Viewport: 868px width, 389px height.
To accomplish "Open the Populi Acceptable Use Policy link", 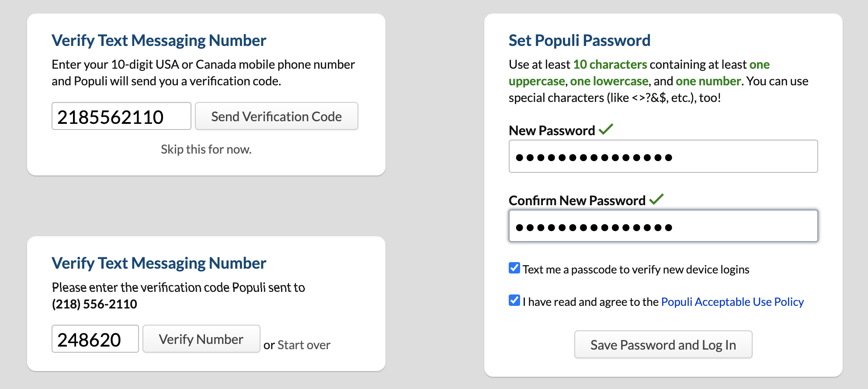I will 732,302.
